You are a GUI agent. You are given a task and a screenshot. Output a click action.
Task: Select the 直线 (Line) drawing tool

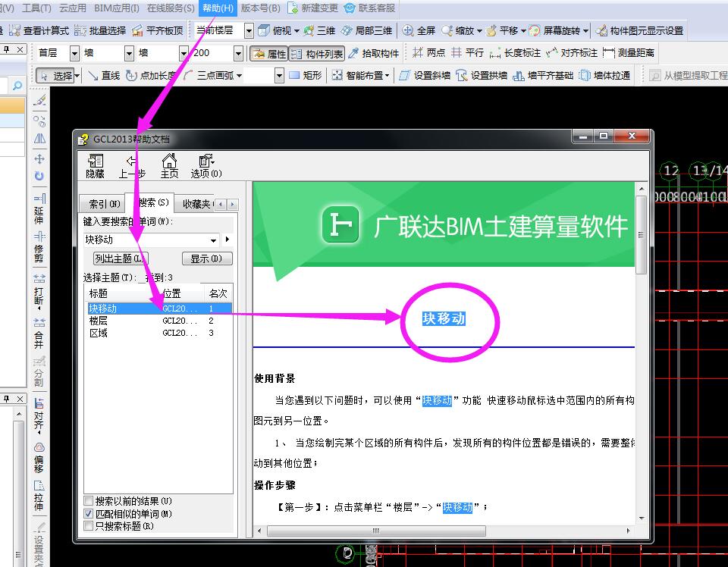(104, 75)
